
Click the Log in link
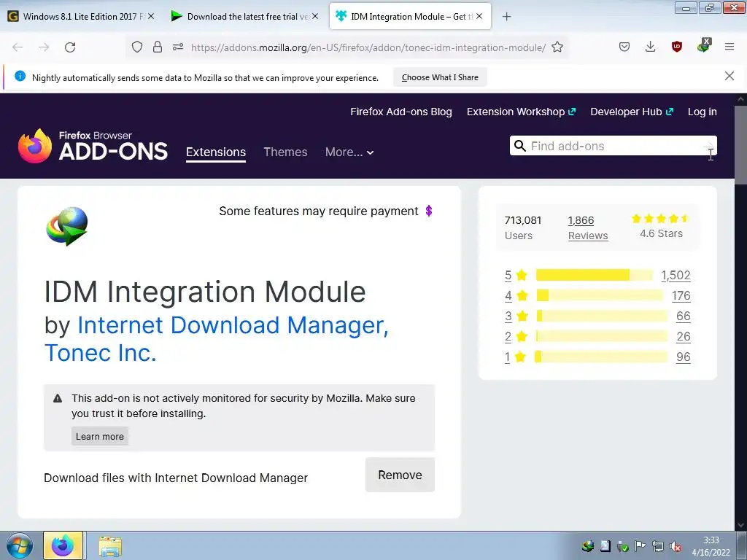coord(703,112)
